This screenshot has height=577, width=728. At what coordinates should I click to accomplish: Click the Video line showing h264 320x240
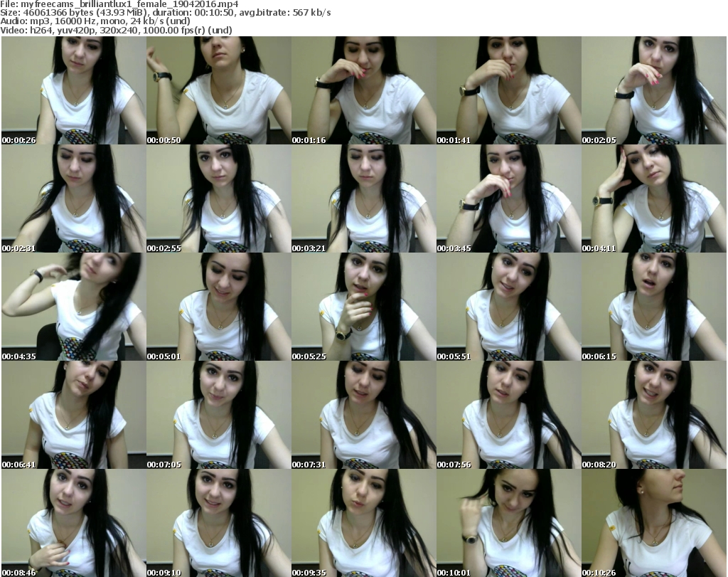point(116,30)
